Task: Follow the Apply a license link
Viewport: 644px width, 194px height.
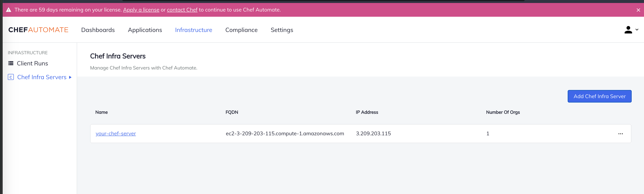Action: [x=141, y=10]
